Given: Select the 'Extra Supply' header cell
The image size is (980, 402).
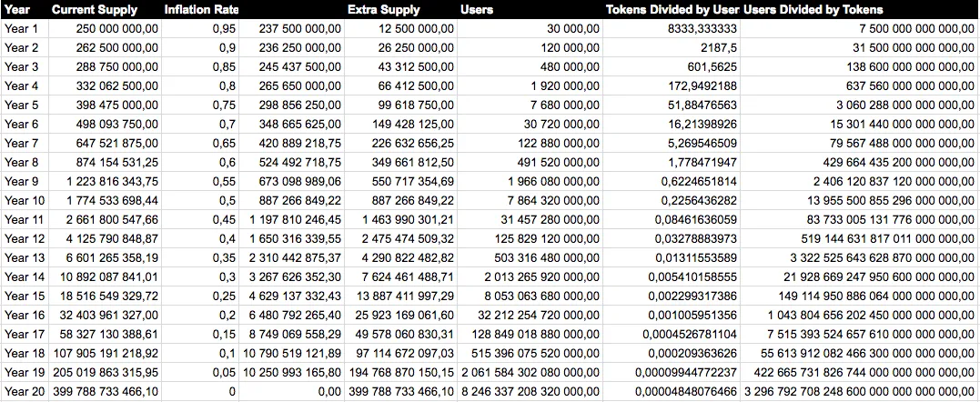Looking at the screenshot, I should [400, 10].
